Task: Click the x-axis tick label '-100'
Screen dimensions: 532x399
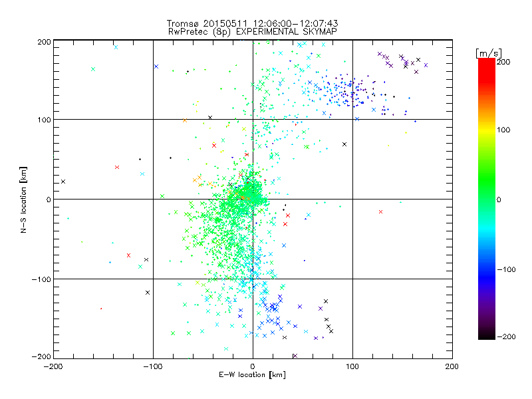Action: tap(153, 366)
